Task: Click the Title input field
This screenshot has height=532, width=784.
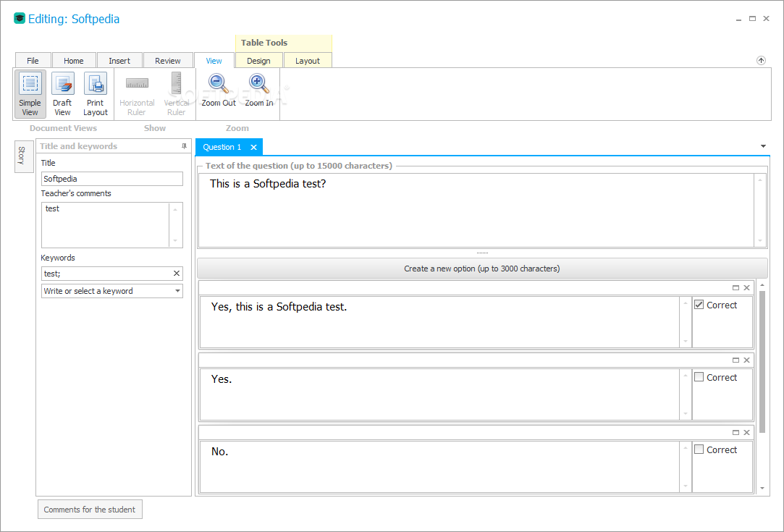Action: pyautogui.click(x=112, y=179)
